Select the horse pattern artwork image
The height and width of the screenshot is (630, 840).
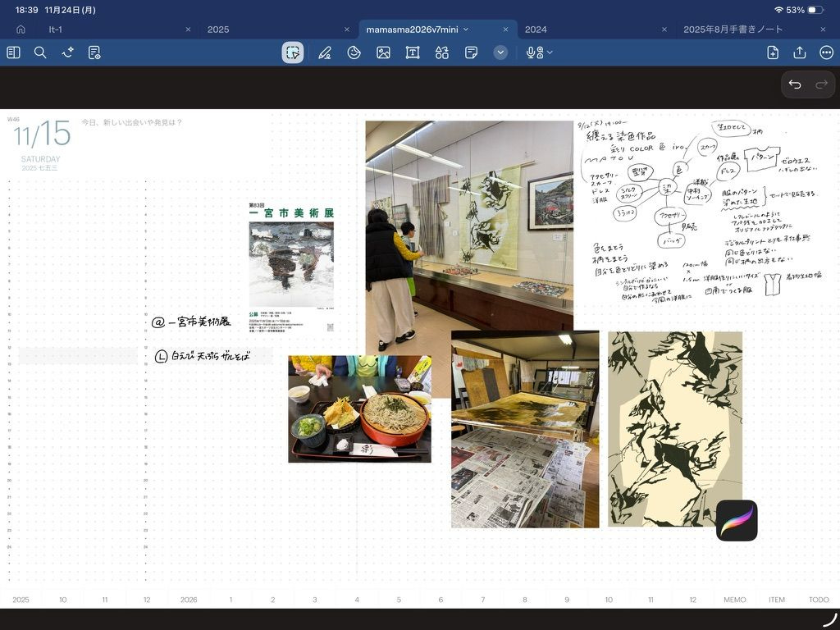tap(675, 428)
